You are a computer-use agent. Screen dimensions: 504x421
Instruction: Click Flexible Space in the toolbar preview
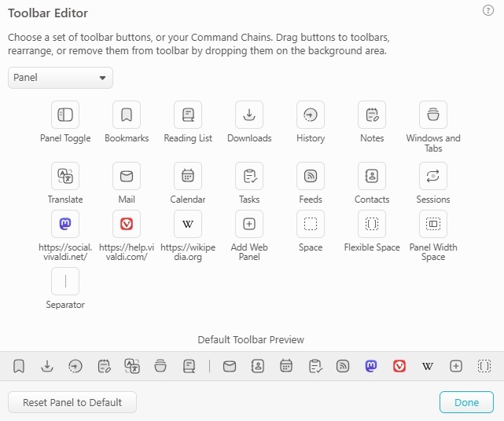(484, 366)
